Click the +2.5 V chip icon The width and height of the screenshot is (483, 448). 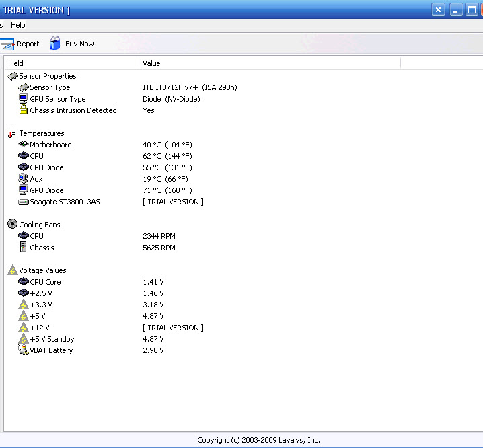24,293
